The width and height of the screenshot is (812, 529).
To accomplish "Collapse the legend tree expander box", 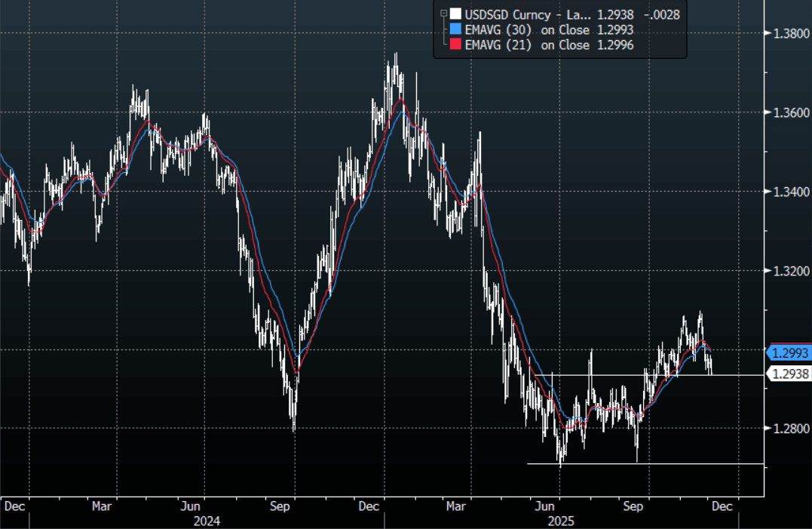I will click(x=442, y=13).
